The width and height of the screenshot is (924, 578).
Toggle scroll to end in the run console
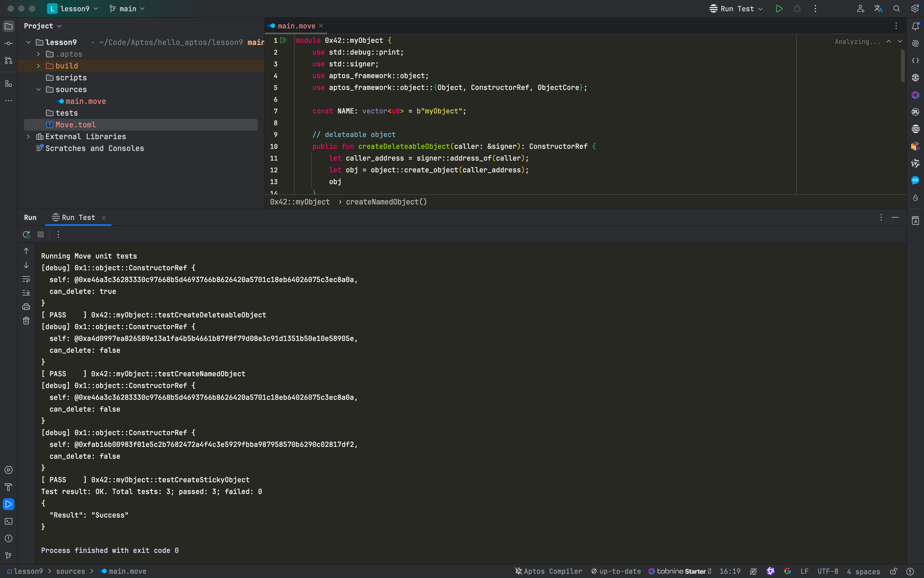click(26, 293)
